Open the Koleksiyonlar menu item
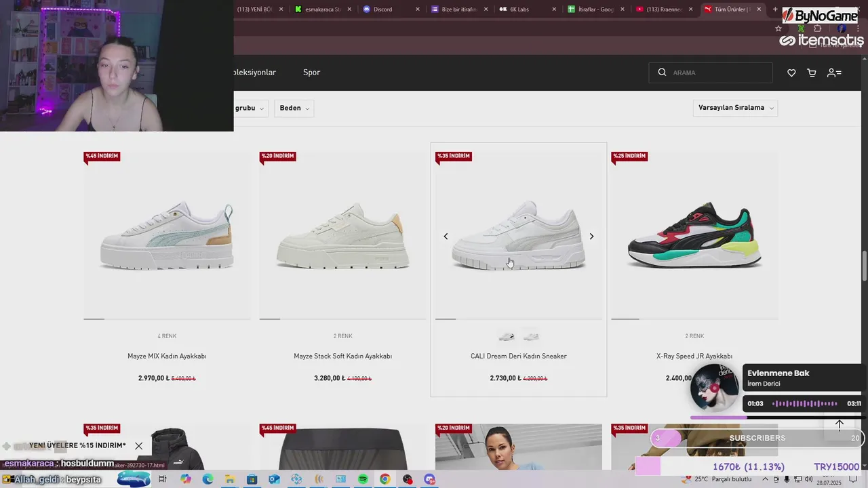Viewport: 868px width, 488px height. tap(255, 73)
